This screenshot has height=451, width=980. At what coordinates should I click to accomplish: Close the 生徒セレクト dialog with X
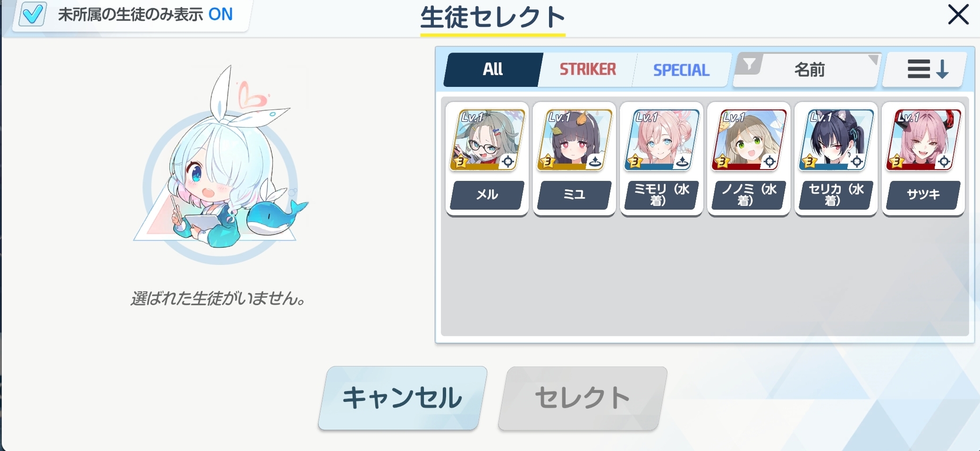coord(958,15)
